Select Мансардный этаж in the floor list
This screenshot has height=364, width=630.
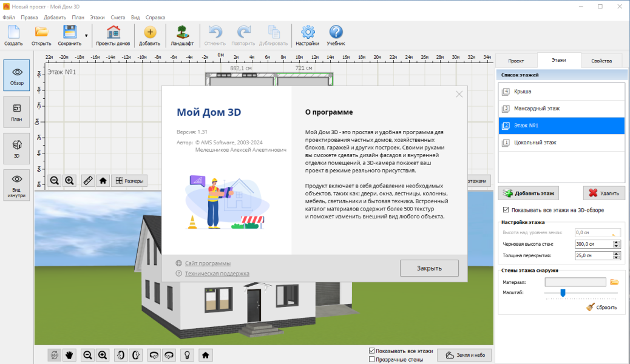(x=561, y=109)
